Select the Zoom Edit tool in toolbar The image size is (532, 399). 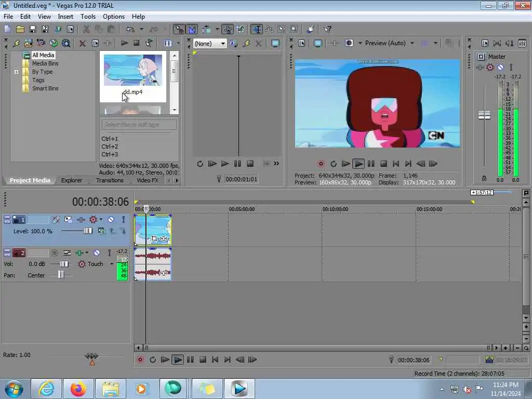click(294, 29)
